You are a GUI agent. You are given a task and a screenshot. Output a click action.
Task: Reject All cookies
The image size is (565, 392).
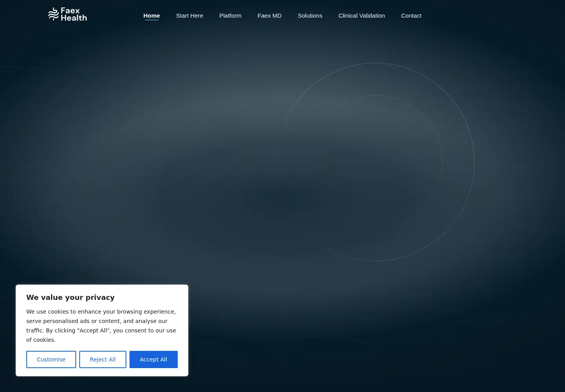click(103, 359)
